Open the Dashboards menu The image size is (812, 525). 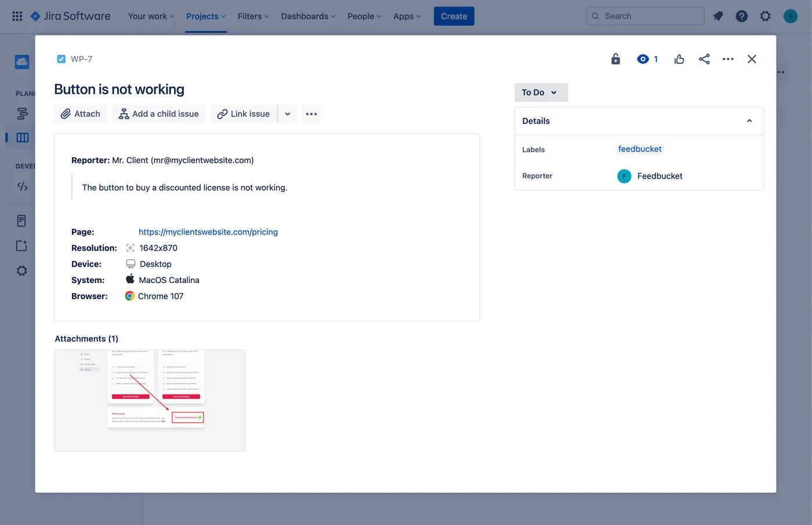click(308, 16)
